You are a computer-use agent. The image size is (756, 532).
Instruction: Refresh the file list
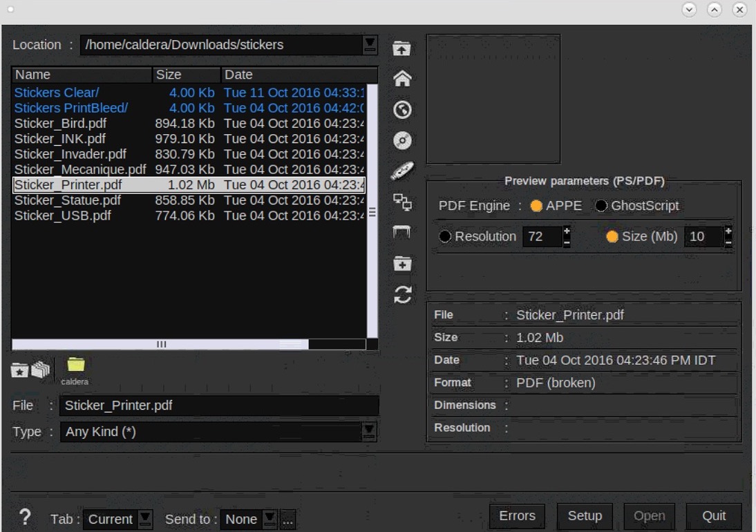(401, 295)
